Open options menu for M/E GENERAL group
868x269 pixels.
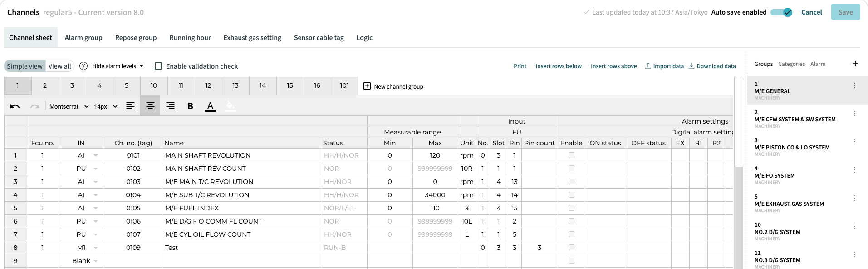click(855, 85)
